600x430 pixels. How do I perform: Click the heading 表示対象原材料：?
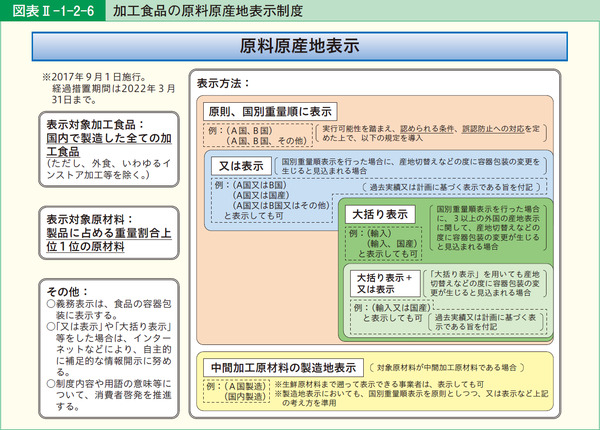click(x=90, y=219)
